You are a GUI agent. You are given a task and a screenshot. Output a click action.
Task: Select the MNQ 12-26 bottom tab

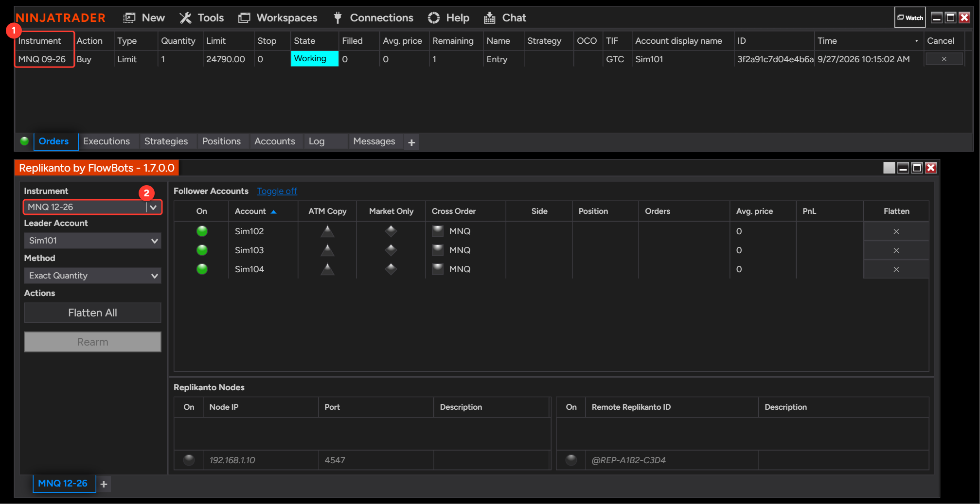(63, 484)
